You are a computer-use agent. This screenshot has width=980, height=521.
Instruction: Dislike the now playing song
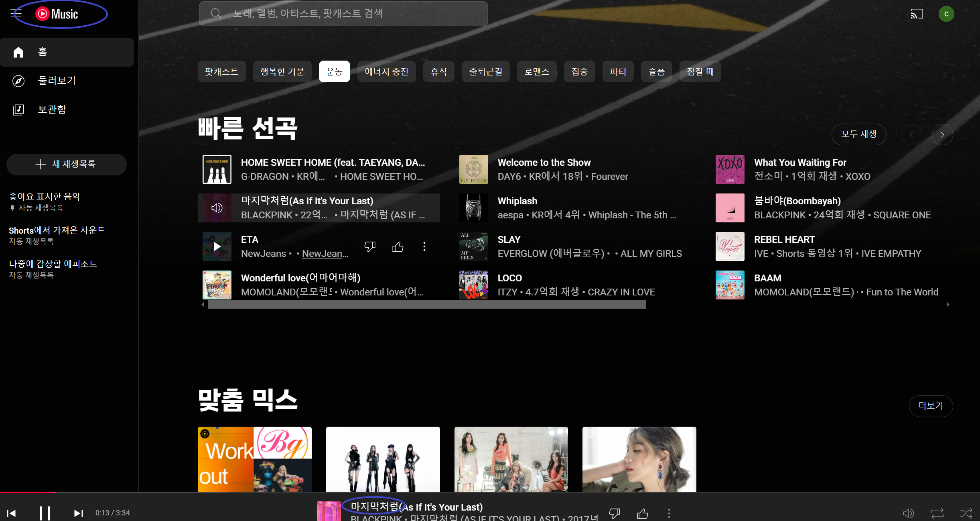coord(615,513)
